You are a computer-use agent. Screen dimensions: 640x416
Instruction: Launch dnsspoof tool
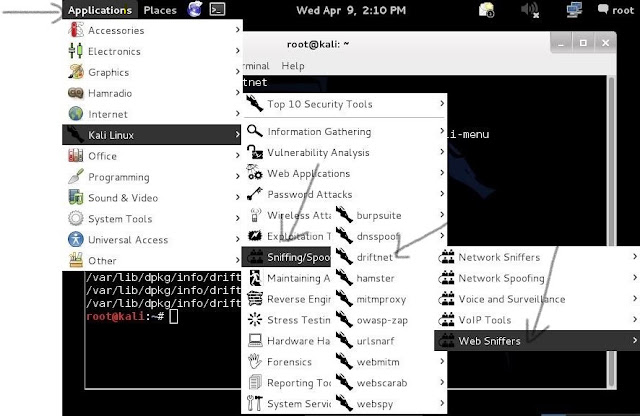(378, 236)
